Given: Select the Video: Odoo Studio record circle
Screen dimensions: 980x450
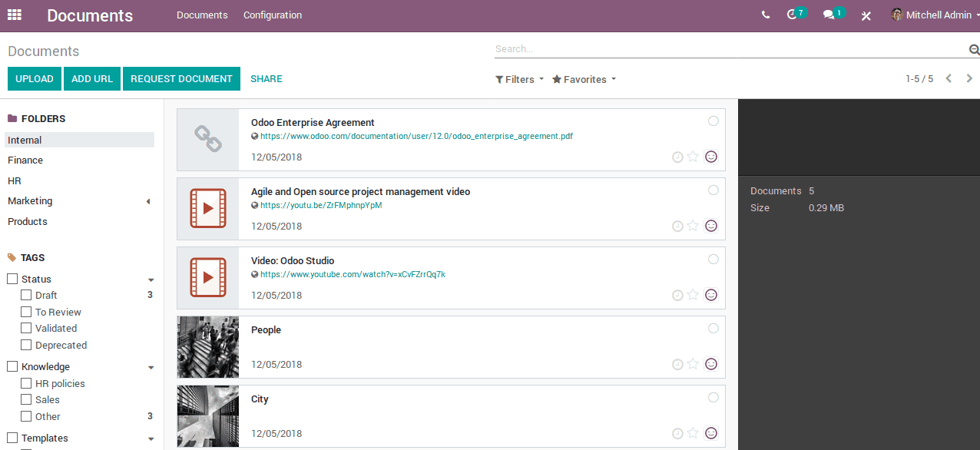Looking at the screenshot, I should click(x=713, y=259).
